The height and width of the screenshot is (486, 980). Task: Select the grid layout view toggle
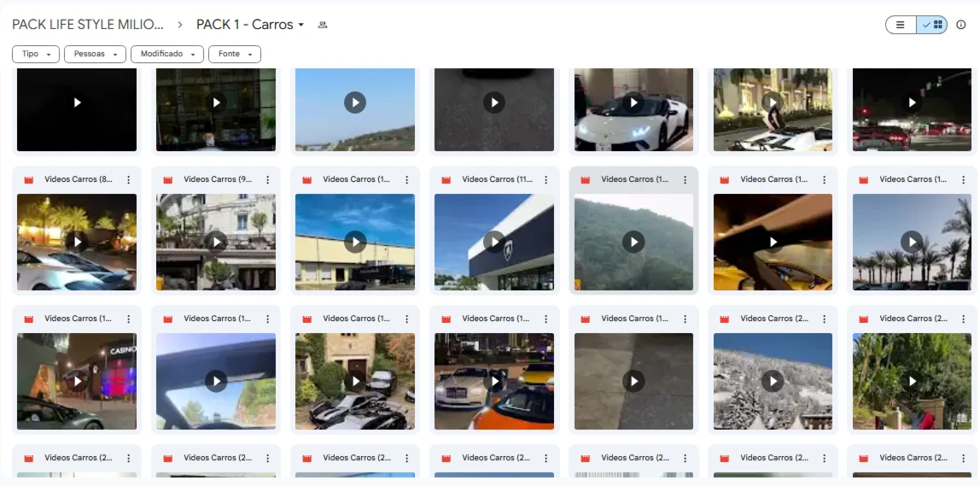pos(932,25)
